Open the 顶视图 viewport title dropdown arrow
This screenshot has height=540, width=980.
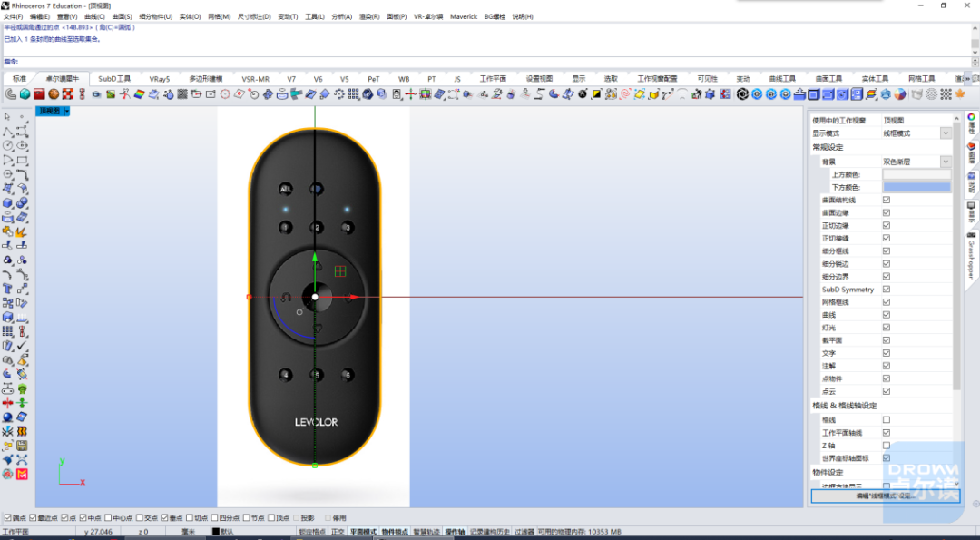pyautogui.click(x=67, y=112)
